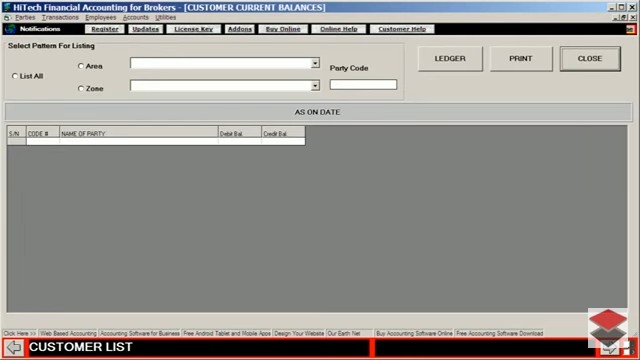Click the CLOSE button
The width and height of the screenshot is (640, 360).
(x=590, y=59)
